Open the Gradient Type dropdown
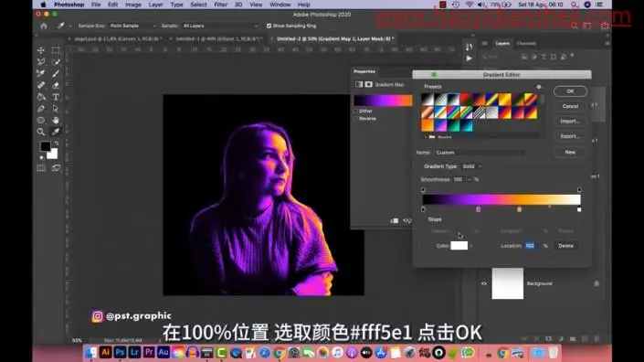 [x=472, y=166]
